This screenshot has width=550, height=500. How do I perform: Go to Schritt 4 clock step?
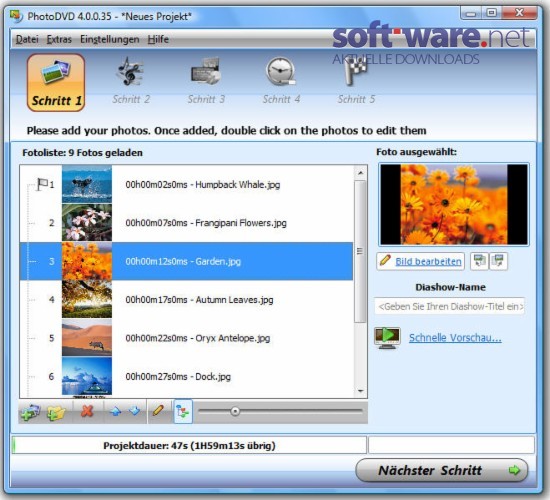pyautogui.click(x=281, y=81)
